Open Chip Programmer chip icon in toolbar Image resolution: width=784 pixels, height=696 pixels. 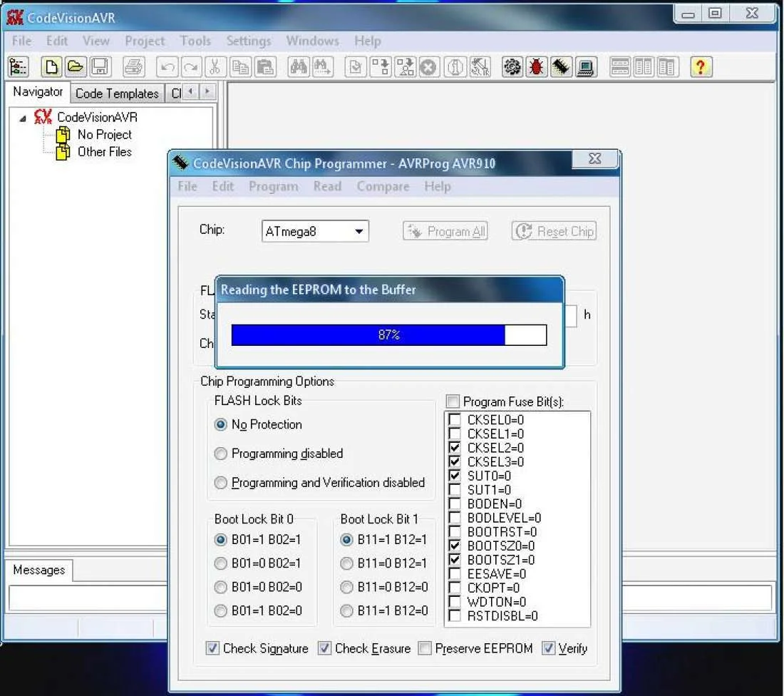coord(561,67)
